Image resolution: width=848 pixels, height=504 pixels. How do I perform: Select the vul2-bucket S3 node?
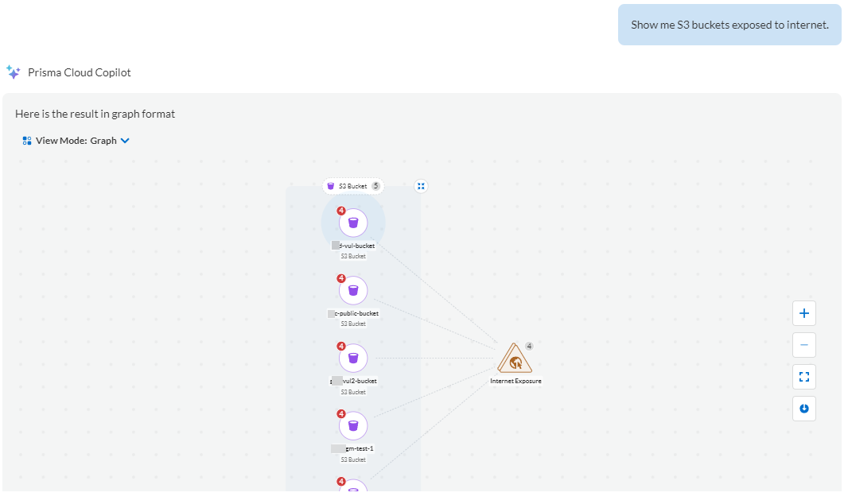[x=353, y=359]
